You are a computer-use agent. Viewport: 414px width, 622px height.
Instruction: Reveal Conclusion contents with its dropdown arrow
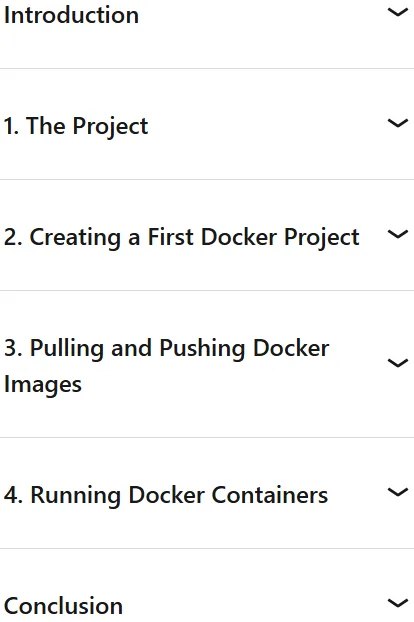(x=397, y=603)
